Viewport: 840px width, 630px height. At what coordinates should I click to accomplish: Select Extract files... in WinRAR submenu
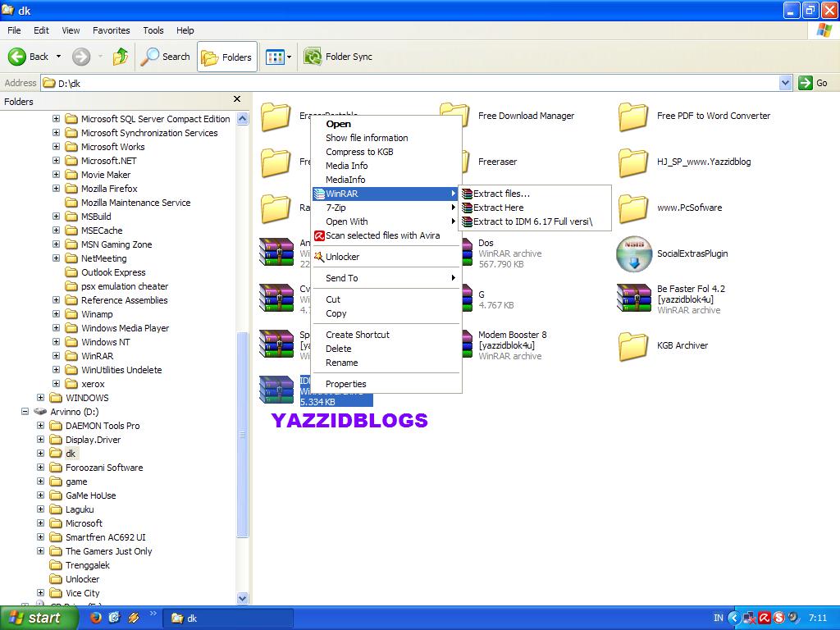[x=535, y=194]
